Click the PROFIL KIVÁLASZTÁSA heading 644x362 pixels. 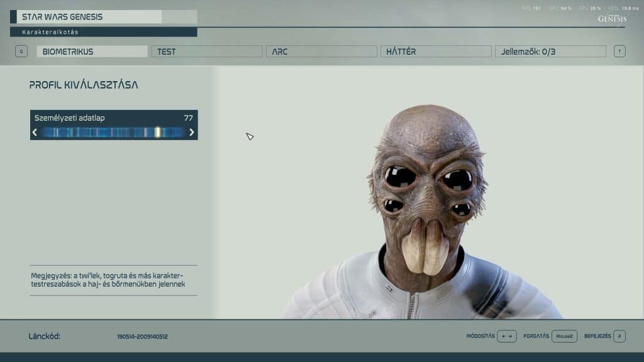[84, 85]
